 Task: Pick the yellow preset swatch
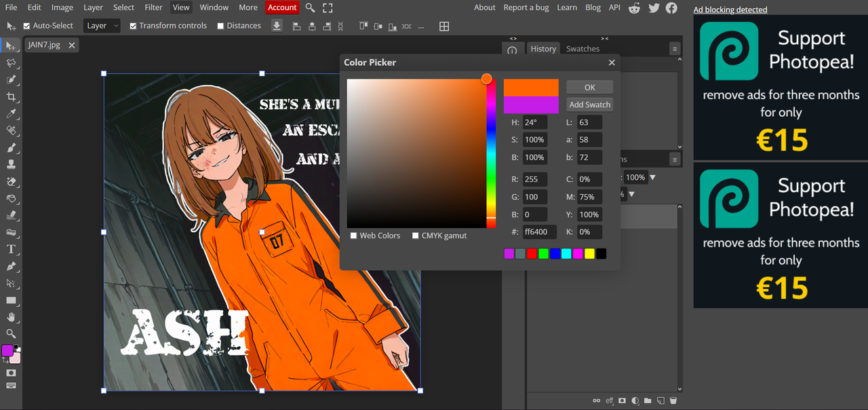(x=589, y=254)
